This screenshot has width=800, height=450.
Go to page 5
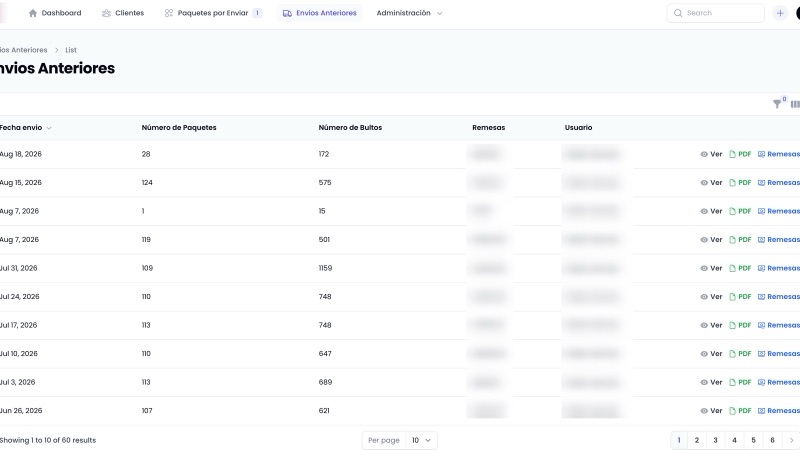click(753, 440)
